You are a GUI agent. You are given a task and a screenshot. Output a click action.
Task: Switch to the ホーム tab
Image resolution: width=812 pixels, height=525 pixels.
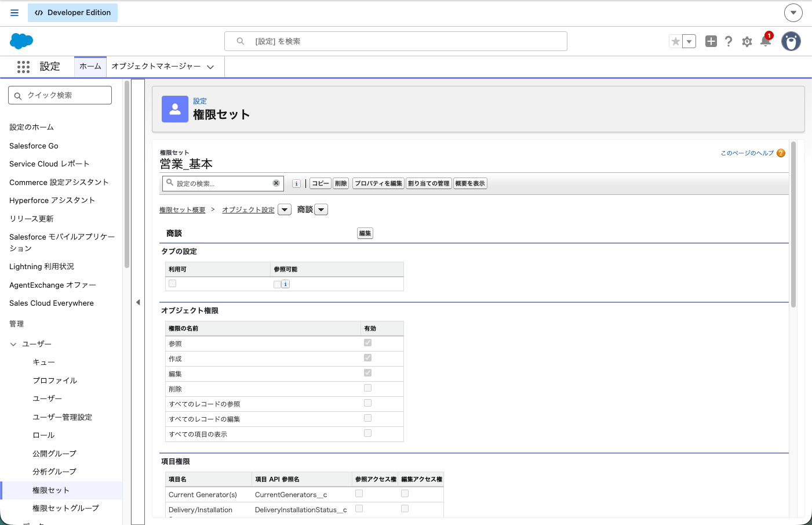tap(90, 67)
